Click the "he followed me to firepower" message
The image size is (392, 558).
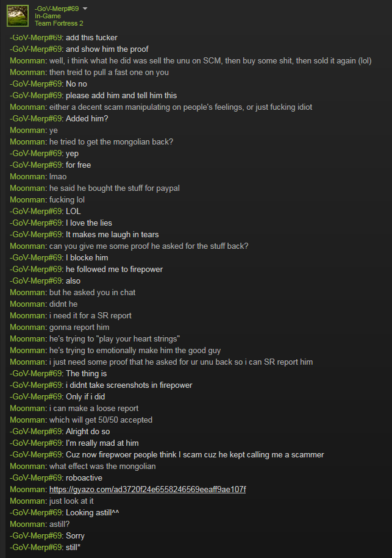click(x=114, y=270)
